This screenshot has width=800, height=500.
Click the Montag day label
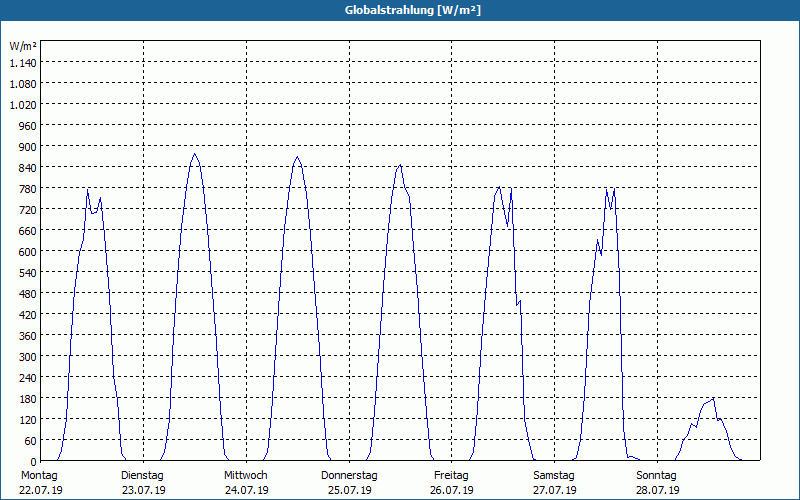[x=39, y=476]
